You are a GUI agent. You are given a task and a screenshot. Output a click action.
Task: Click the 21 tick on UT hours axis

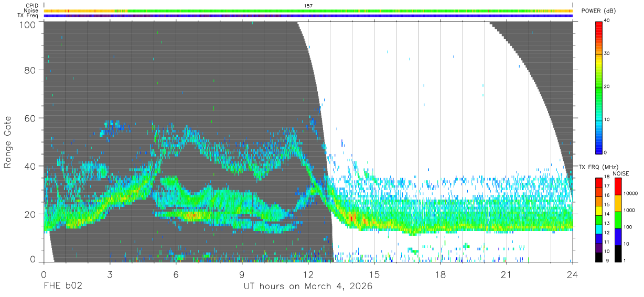click(x=507, y=274)
